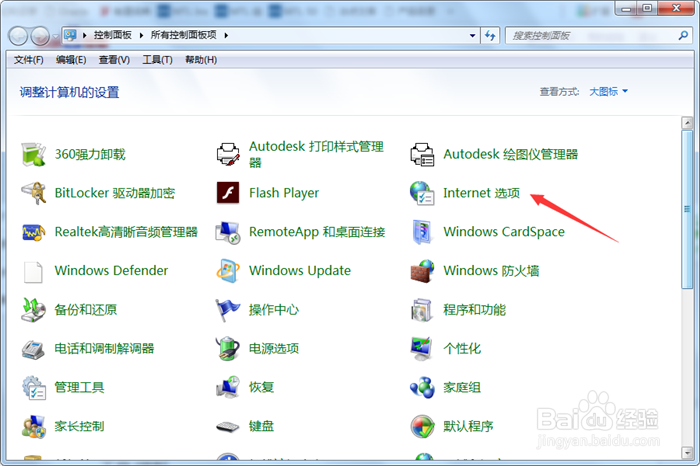Viewport: 700px width, 466px height.
Task: Open the 个性化 monitor icon
Action: (x=422, y=349)
